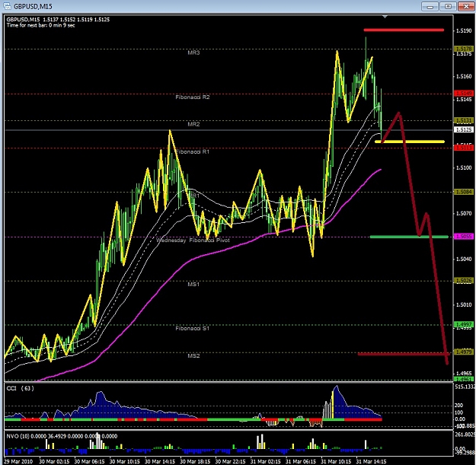
Task: Click the 31 Mar 02:15 time label
Action: click(266, 461)
